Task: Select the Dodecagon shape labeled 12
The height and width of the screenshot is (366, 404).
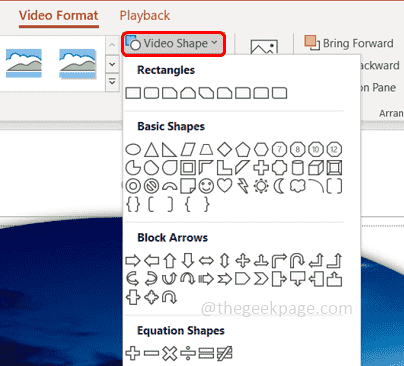Action: (334, 149)
